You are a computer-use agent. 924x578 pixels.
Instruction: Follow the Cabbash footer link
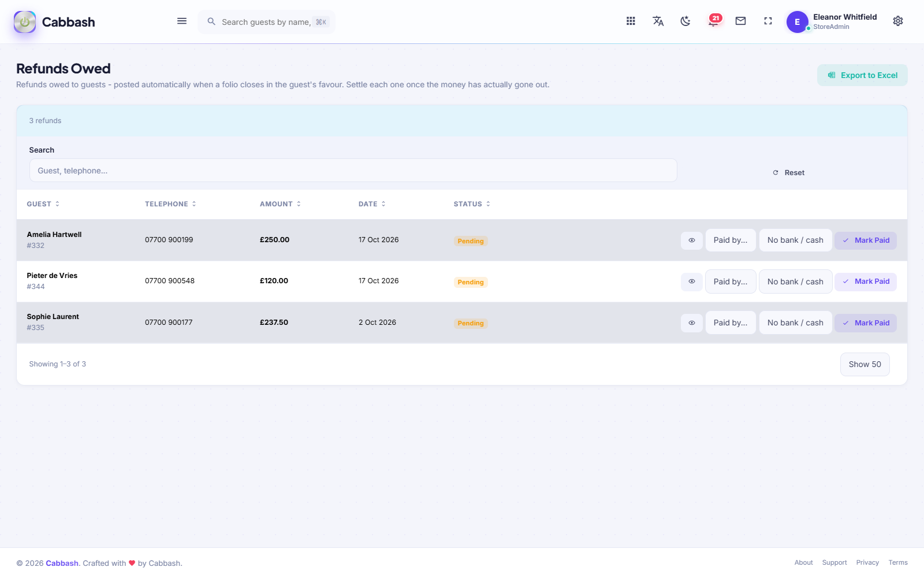(62, 563)
